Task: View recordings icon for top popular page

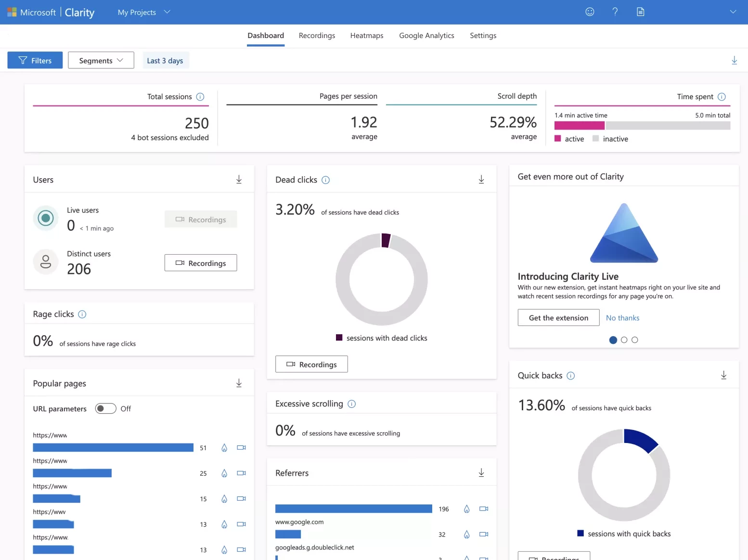Action: (x=241, y=448)
